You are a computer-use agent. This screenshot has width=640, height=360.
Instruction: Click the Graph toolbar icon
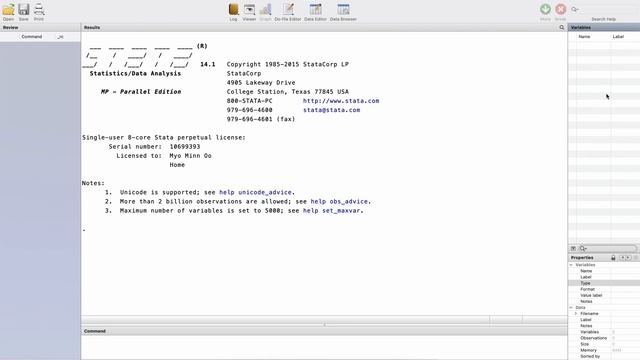pyautogui.click(x=265, y=10)
